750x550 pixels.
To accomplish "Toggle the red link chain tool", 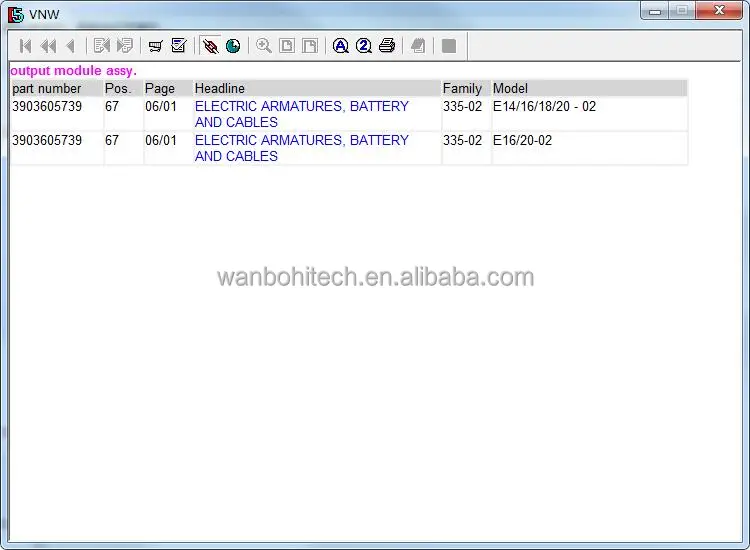I will [x=210, y=46].
